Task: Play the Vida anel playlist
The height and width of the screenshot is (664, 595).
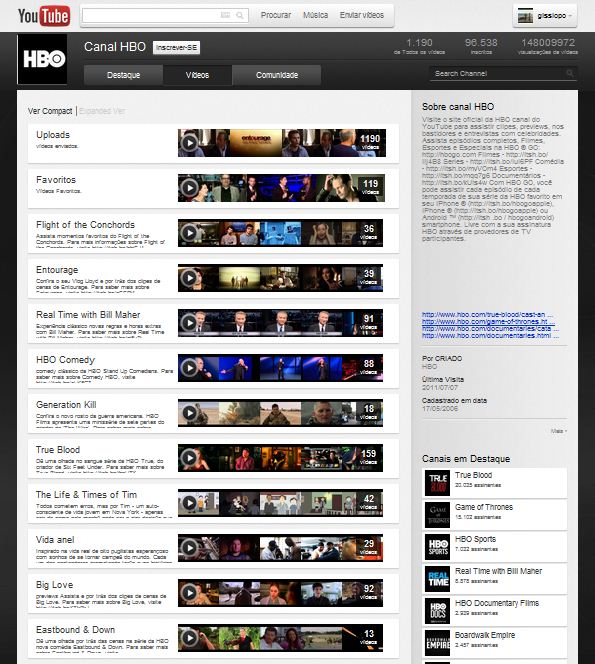Action: point(189,548)
